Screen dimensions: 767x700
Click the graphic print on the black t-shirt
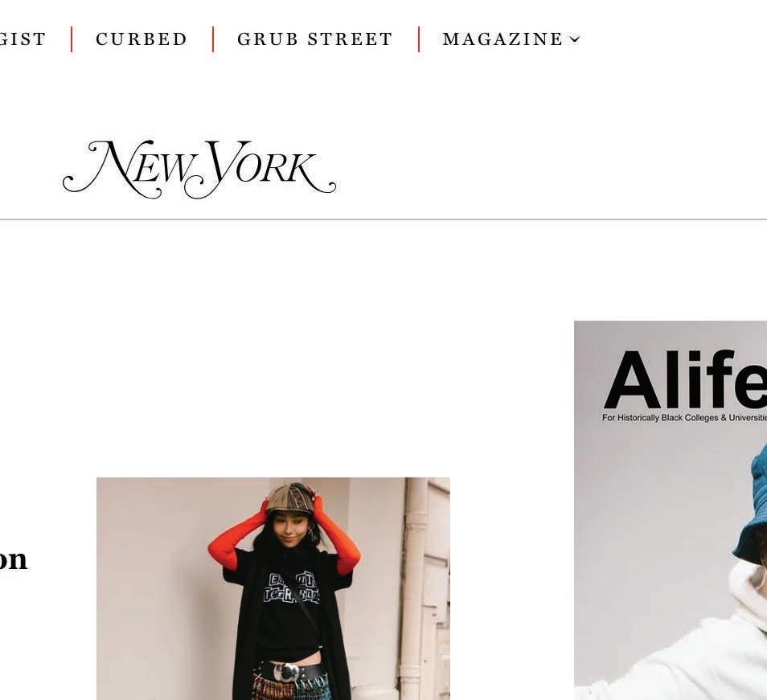click(292, 588)
